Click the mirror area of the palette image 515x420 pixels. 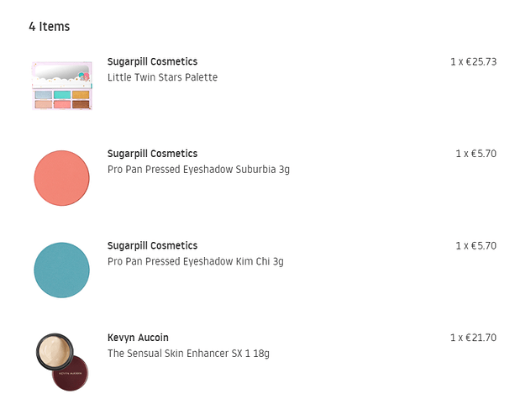pyautogui.click(x=61, y=72)
